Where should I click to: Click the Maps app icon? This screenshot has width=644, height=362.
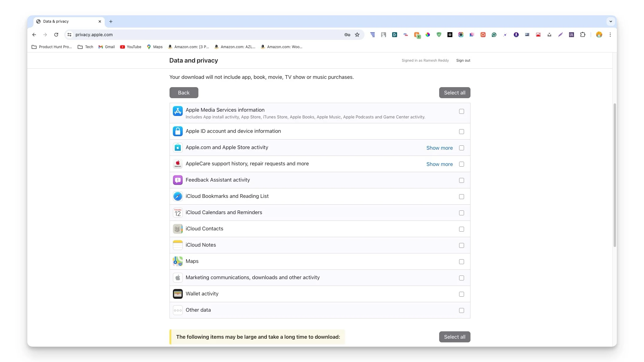coord(178,261)
